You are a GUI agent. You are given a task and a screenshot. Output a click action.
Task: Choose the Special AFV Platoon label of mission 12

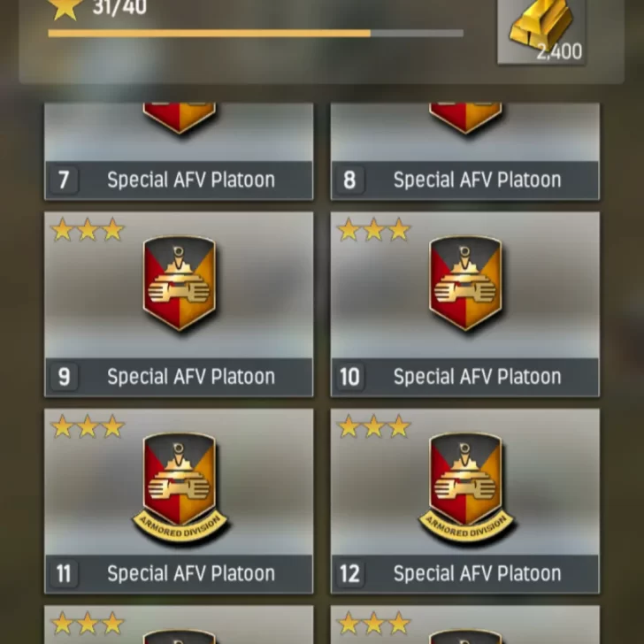(x=478, y=573)
